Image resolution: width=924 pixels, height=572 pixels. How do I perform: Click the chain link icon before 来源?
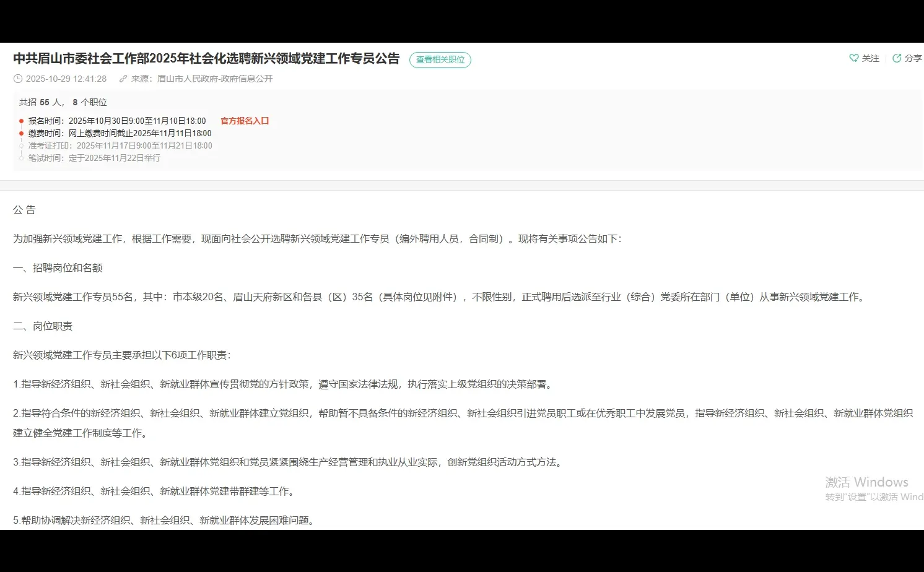click(123, 79)
